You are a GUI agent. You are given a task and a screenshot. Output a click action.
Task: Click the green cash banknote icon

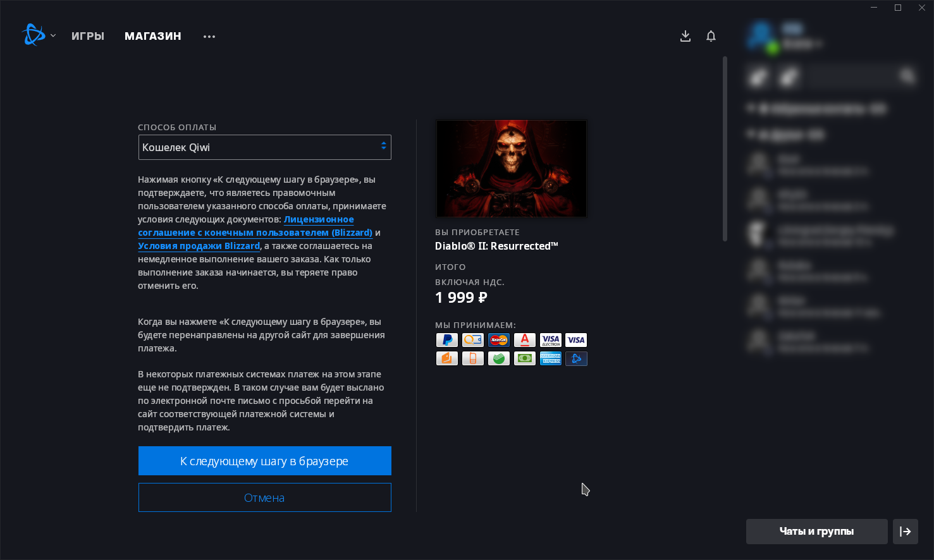point(525,358)
